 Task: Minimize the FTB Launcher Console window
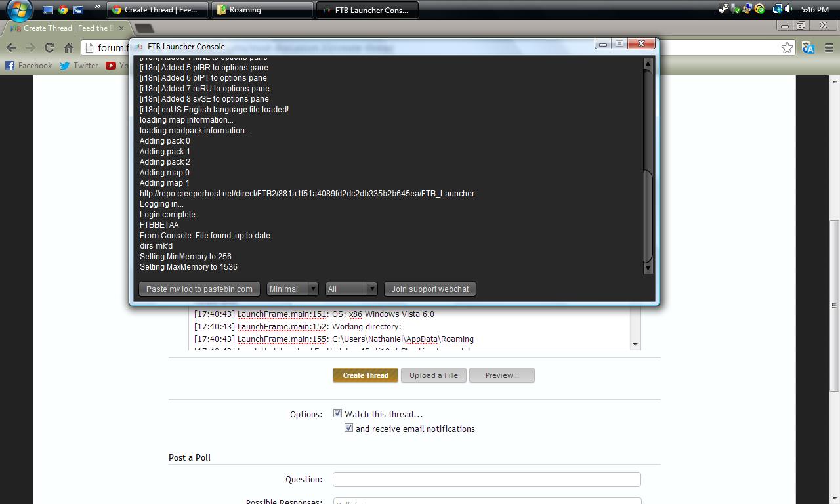[602, 44]
